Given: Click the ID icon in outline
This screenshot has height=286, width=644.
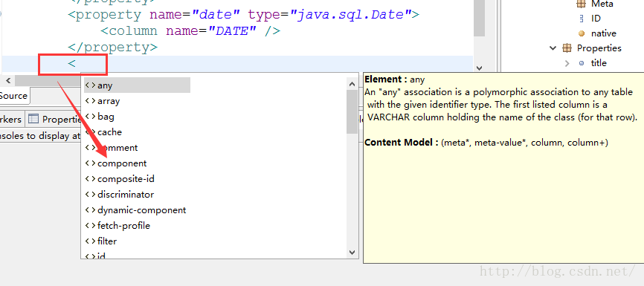Looking at the screenshot, I should 581,19.
